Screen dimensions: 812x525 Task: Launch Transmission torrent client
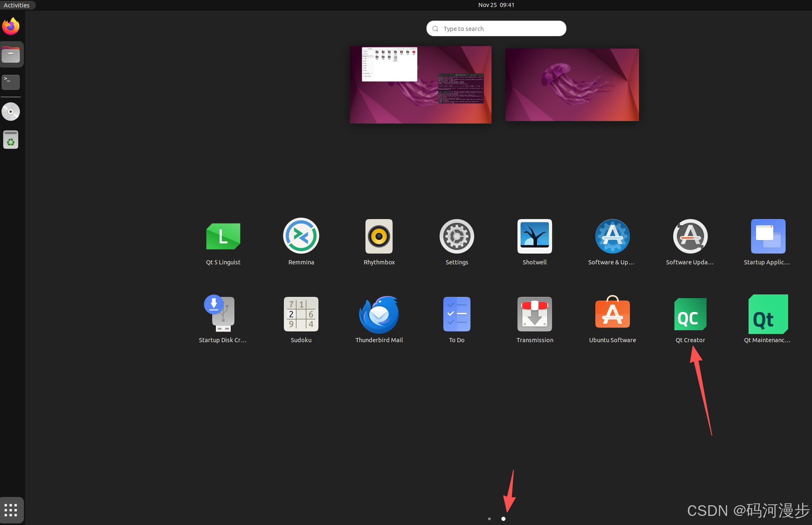tap(534, 315)
